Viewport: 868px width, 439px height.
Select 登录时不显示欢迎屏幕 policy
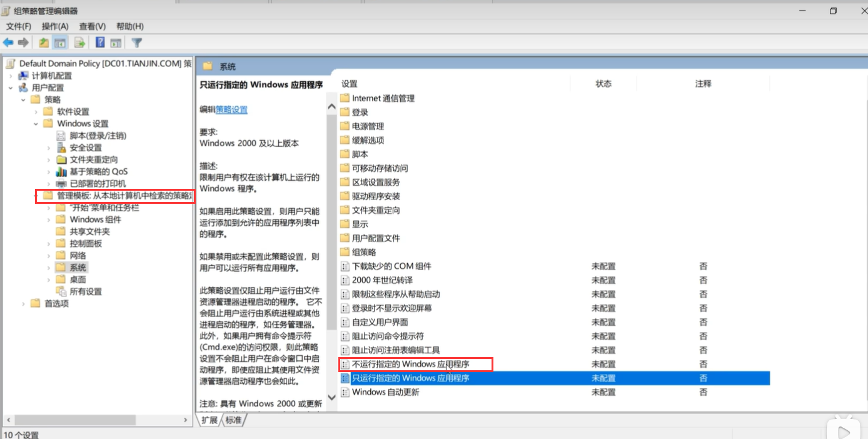click(391, 308)
